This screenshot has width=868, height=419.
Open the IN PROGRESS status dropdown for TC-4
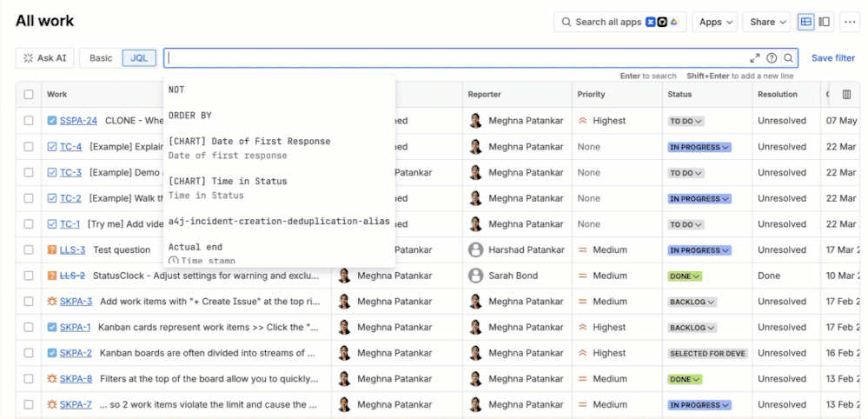[699, 147]
